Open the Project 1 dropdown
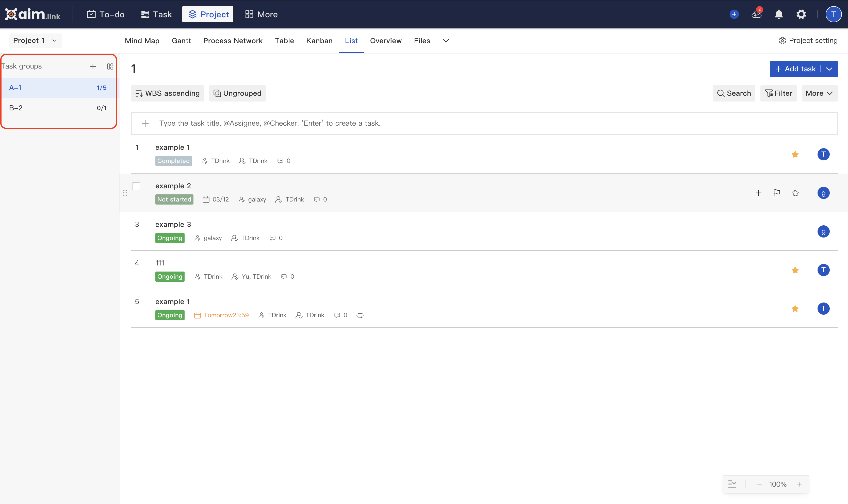 coord(35,40)
